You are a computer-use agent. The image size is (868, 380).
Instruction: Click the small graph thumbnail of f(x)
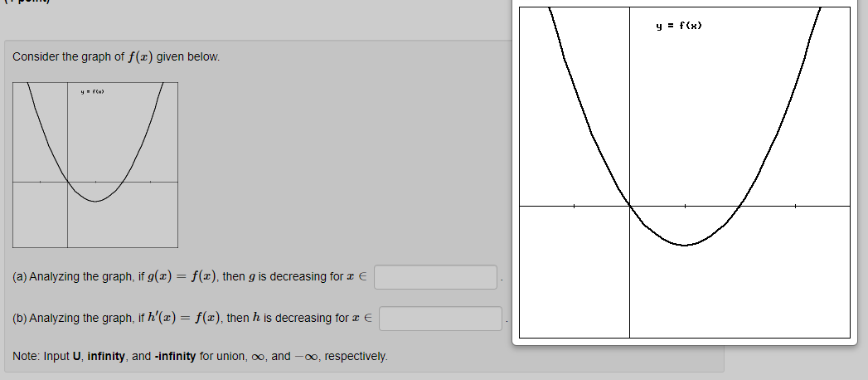point(95,165)
